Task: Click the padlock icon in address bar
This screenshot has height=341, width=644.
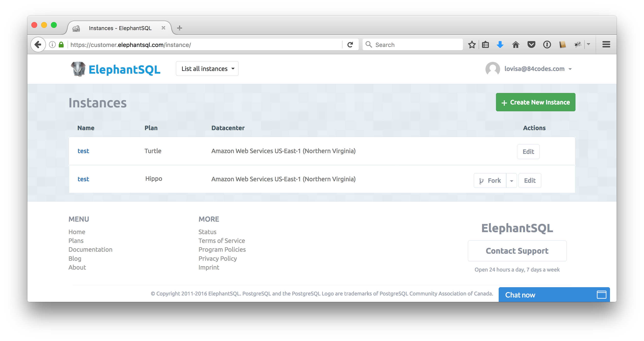Action: [61, 45]
